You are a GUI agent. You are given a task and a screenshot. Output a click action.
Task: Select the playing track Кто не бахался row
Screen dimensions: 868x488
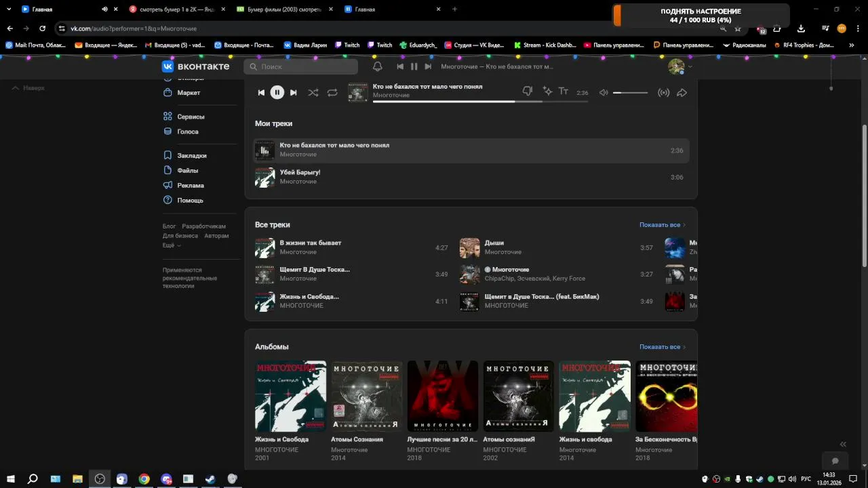coord(472,150)
